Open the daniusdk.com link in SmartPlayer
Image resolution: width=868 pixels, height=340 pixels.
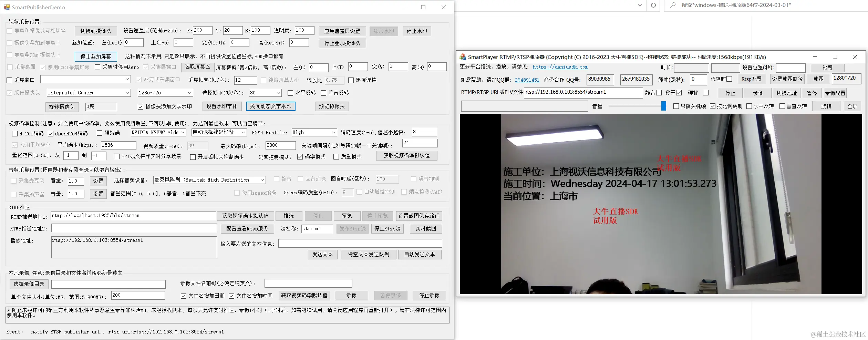(x=560, y=67)
